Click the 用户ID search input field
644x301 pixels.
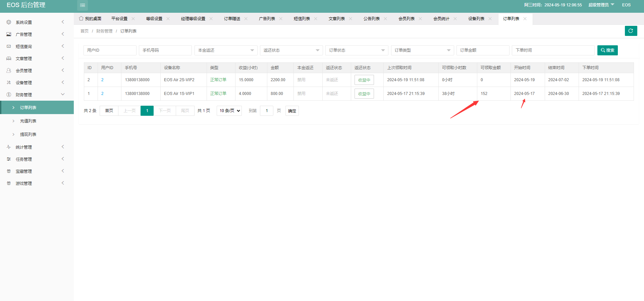[110, 50]
